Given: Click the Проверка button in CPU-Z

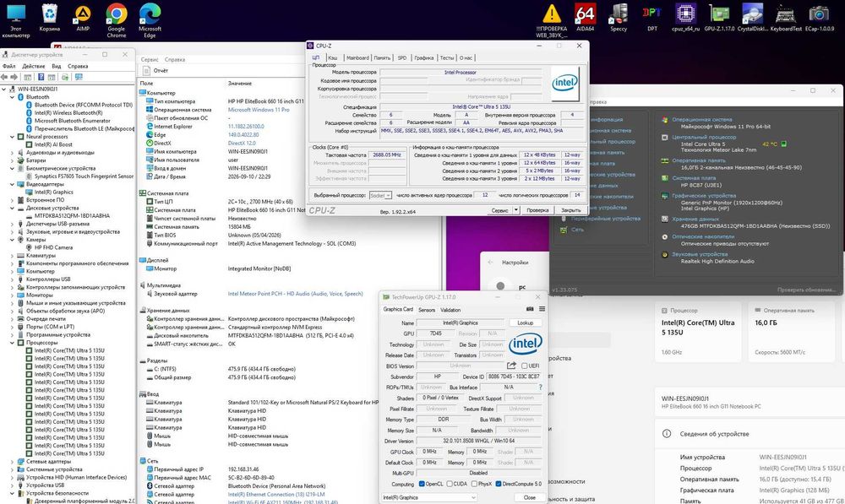Looking at the screenshot, I should tap(537, 210).
